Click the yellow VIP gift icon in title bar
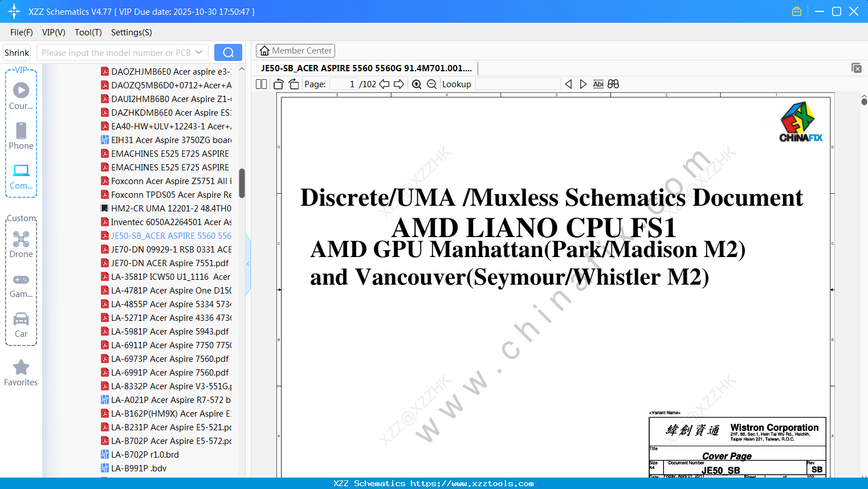The image size is (868, 489). 797,11
